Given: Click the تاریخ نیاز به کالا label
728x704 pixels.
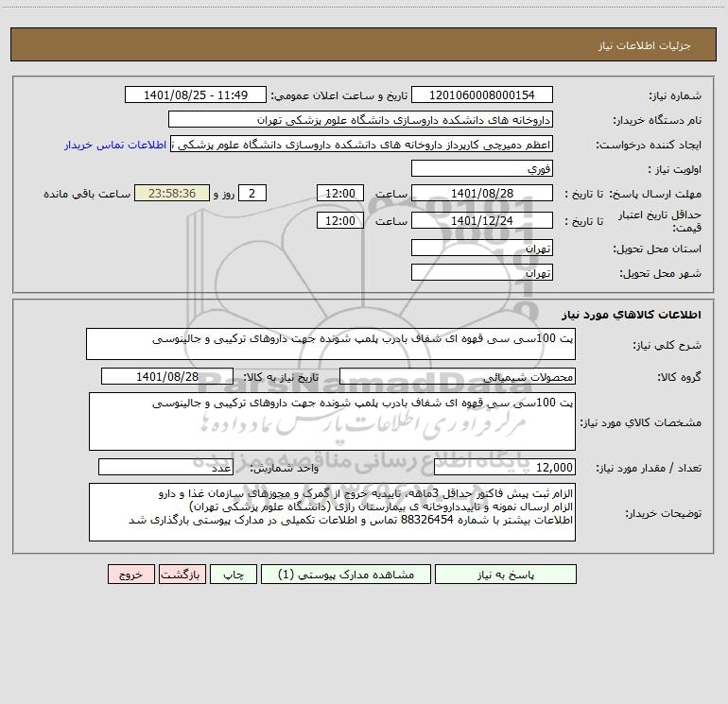Looking at the screenshot, I should tap(282, 377).
